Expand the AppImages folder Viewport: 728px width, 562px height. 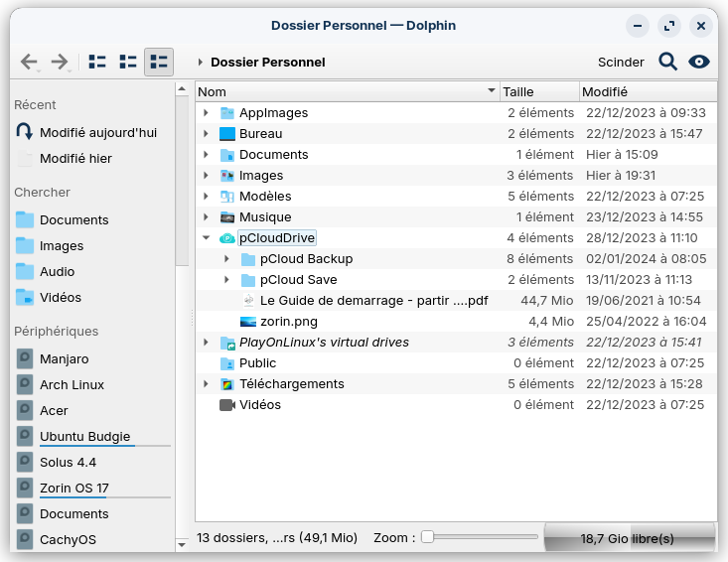(206, 113)
